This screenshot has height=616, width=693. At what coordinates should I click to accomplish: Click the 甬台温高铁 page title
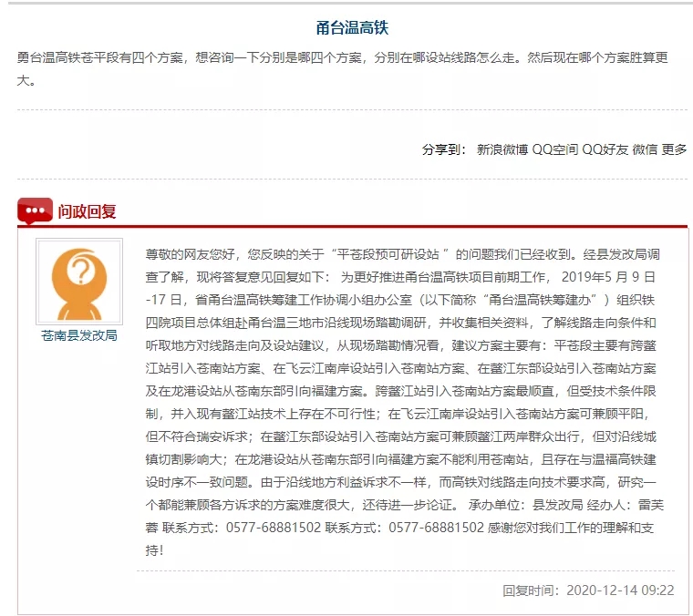pos(352,27)
